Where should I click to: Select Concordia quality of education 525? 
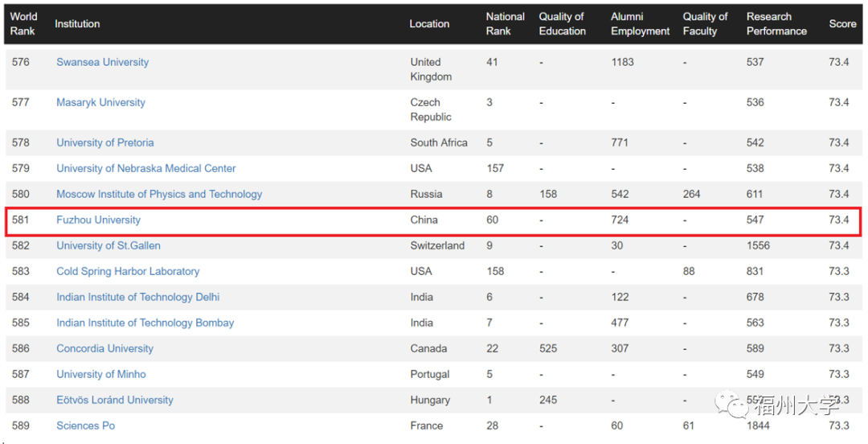point(548,348)
